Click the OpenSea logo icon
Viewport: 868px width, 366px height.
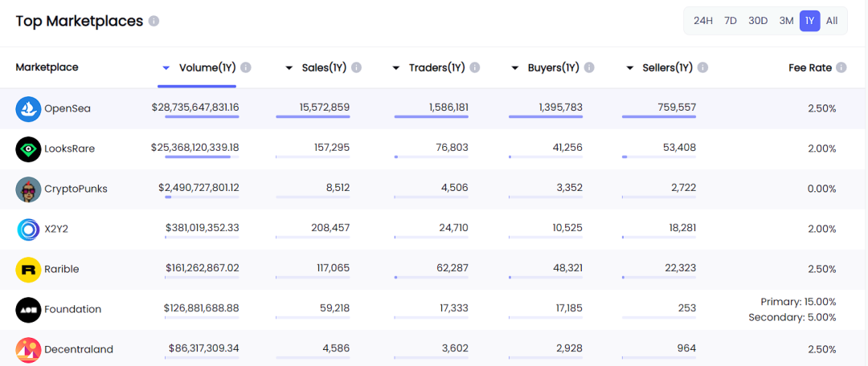click(x=28, y=108)
